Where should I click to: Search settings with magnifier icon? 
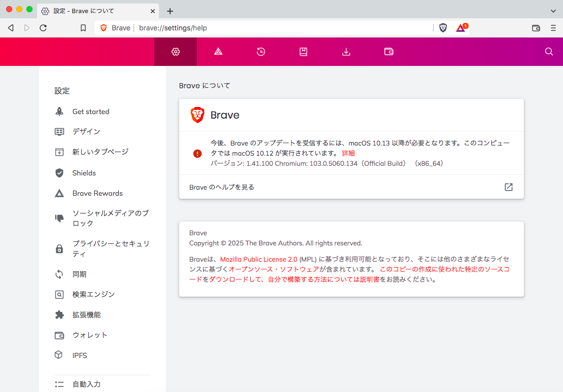(549, 52)
